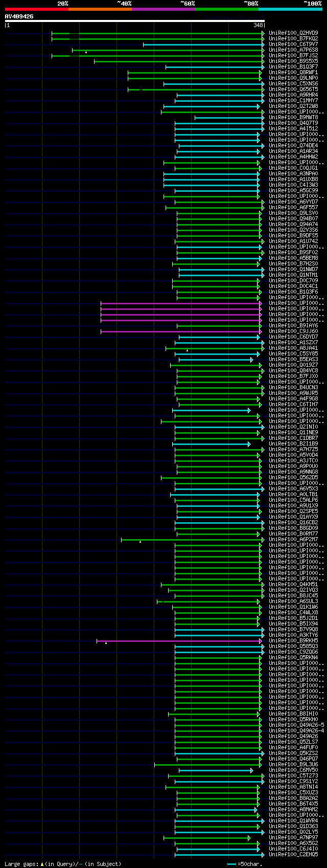
Task: Open the UniRef100_Q4Q7T9 entry
Action: (293, 123)
